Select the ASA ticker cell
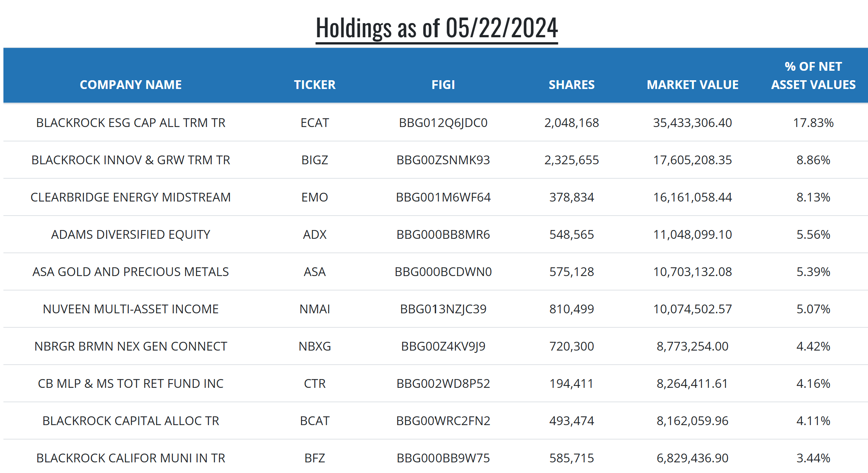The image size is (868, 473). click(x=315, y=272)
